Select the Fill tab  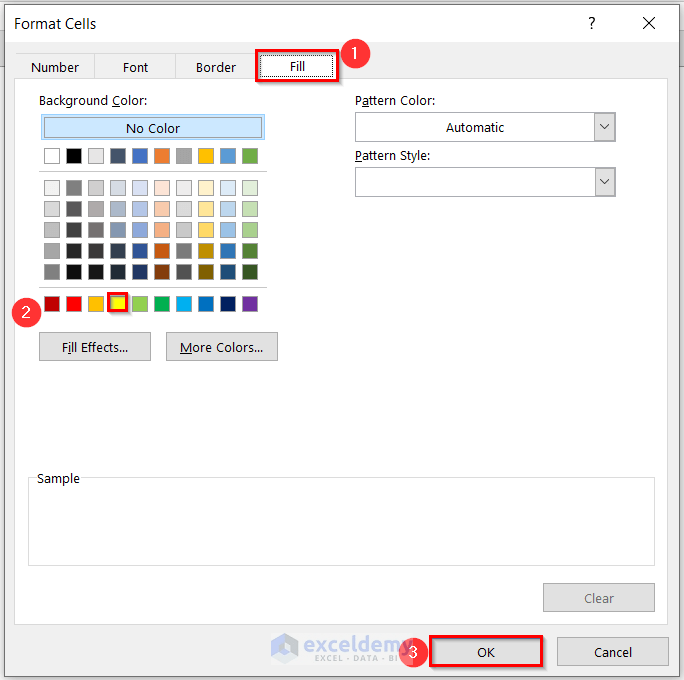297,66
